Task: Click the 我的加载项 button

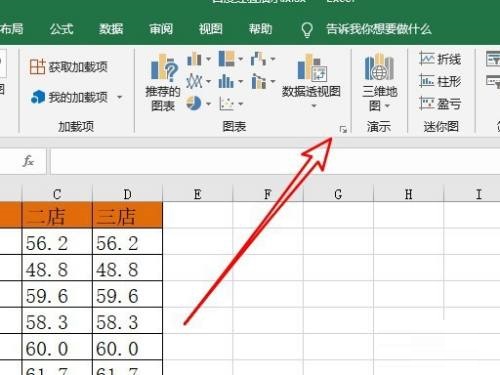Action: click(69, 97)
